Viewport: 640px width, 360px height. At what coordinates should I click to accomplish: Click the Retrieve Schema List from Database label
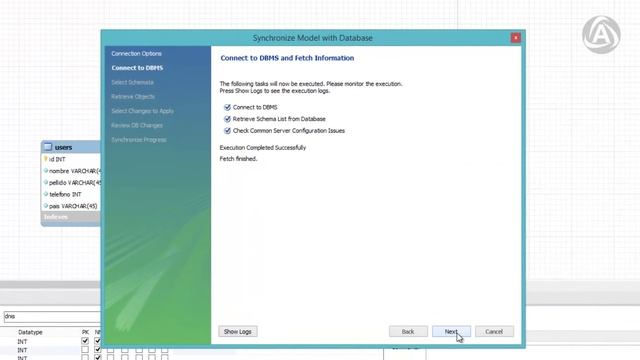pos(279,119)
